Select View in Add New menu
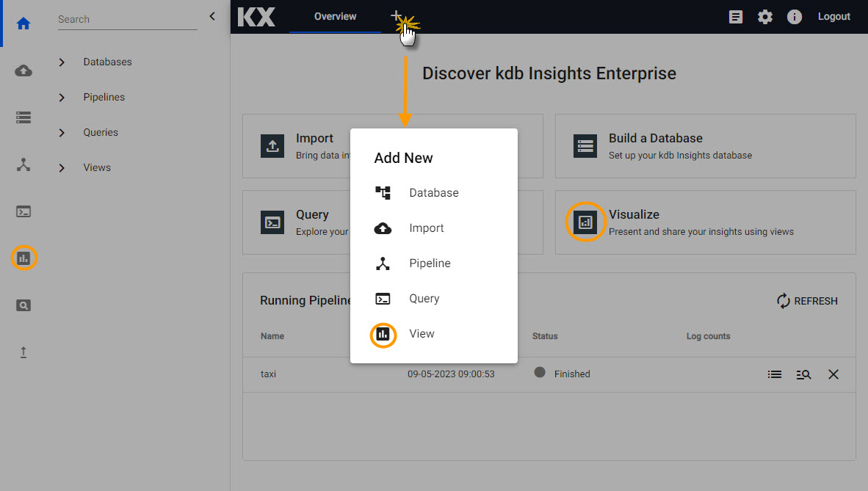The image size is (868, 491). [434, 334]
